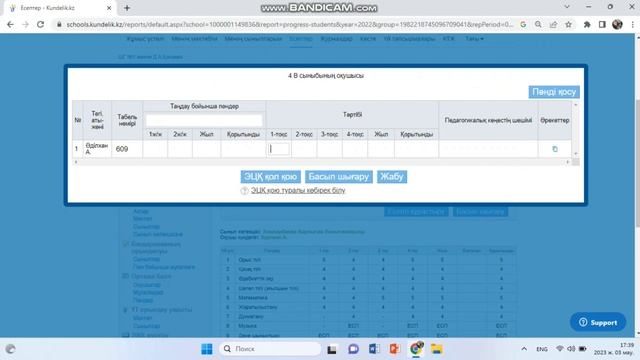Open the КТЖ tab in the top navigation
The width and height of the screenshot is (640, 360).
point(449,39)
